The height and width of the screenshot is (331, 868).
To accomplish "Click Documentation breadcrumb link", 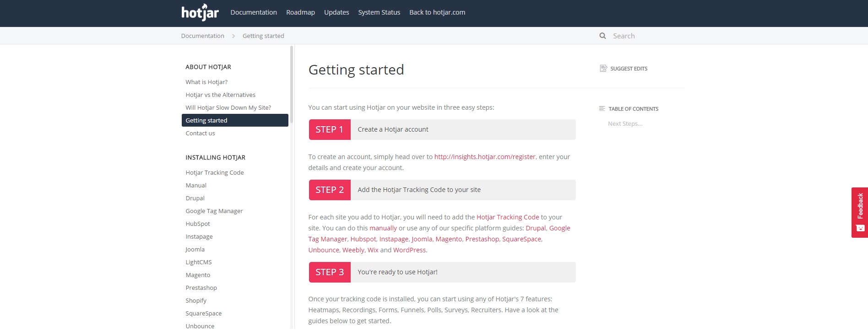I will coord(202,36).
